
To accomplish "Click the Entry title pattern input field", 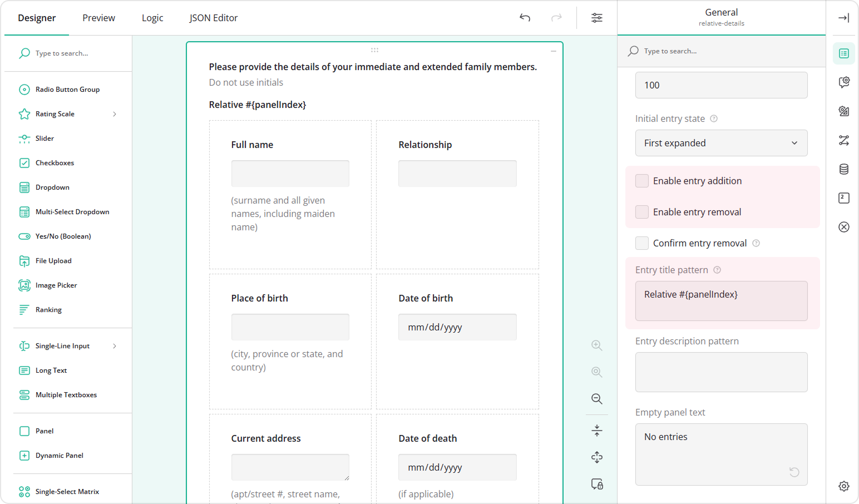I will (721, 301).
